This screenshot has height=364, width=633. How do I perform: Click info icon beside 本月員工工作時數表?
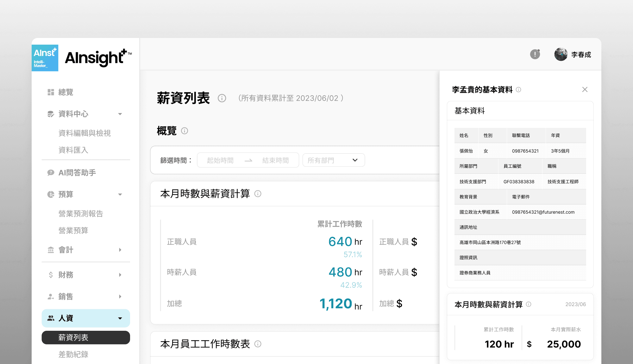[258, 344]
